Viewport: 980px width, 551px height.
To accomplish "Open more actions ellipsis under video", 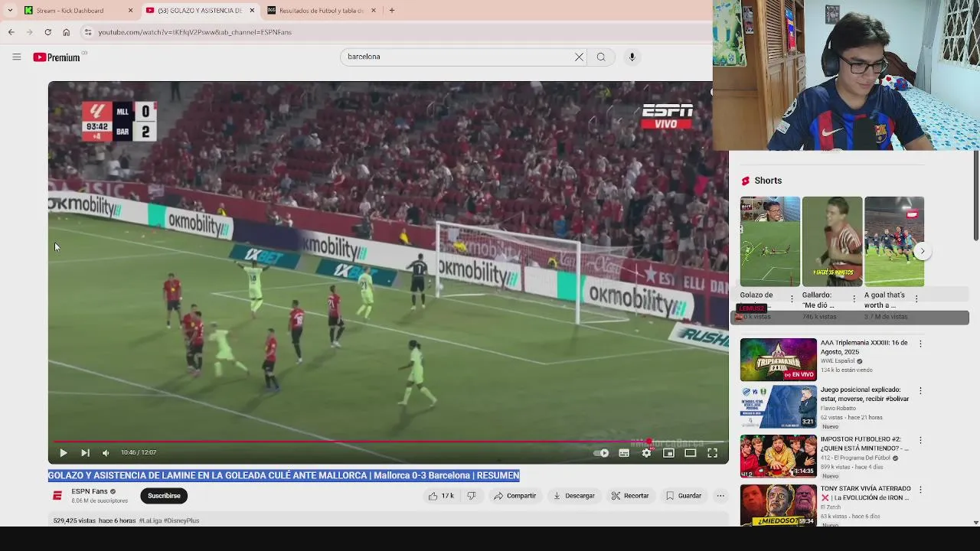I will pyautogui.click(x=720, y=496).
